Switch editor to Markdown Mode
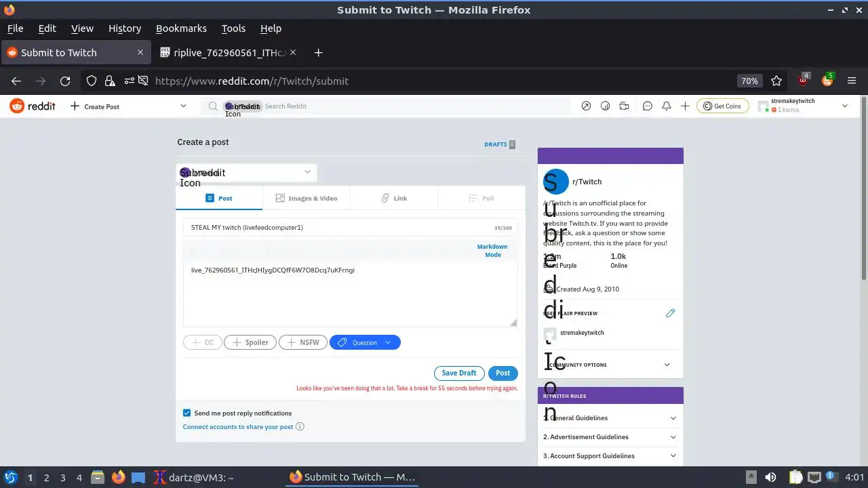 (492, 251)
